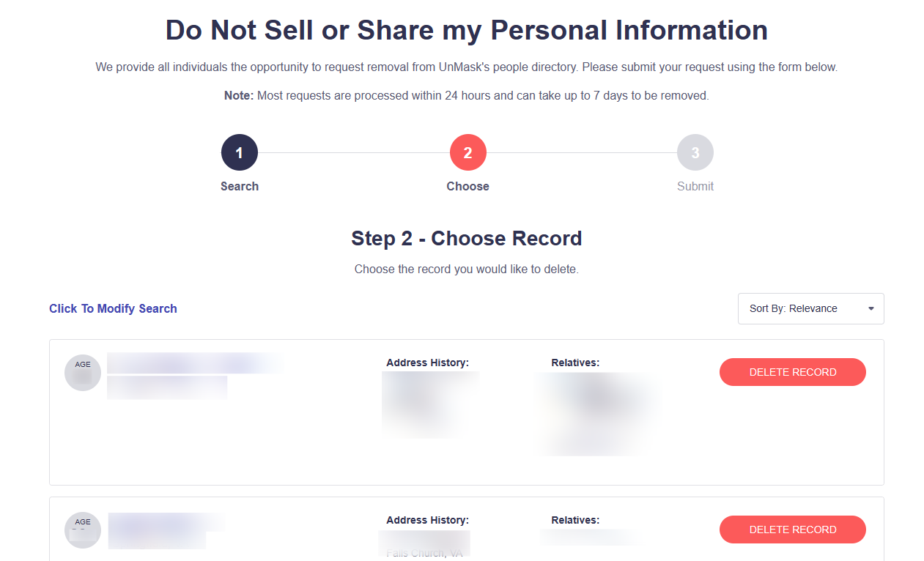Click the Step 2 - Choose Record heading
924x561 pixels.
pyautogui.click(x=466, y=239)
